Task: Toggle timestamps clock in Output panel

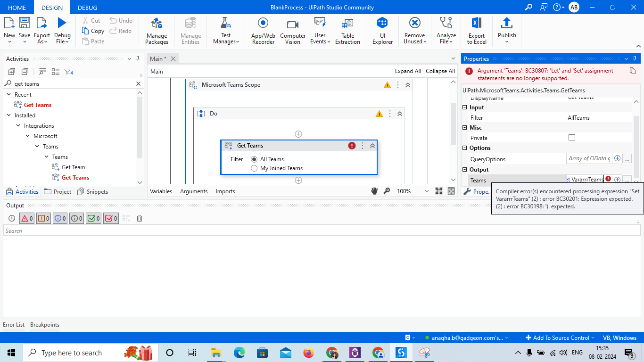Action: pos(12,218)
